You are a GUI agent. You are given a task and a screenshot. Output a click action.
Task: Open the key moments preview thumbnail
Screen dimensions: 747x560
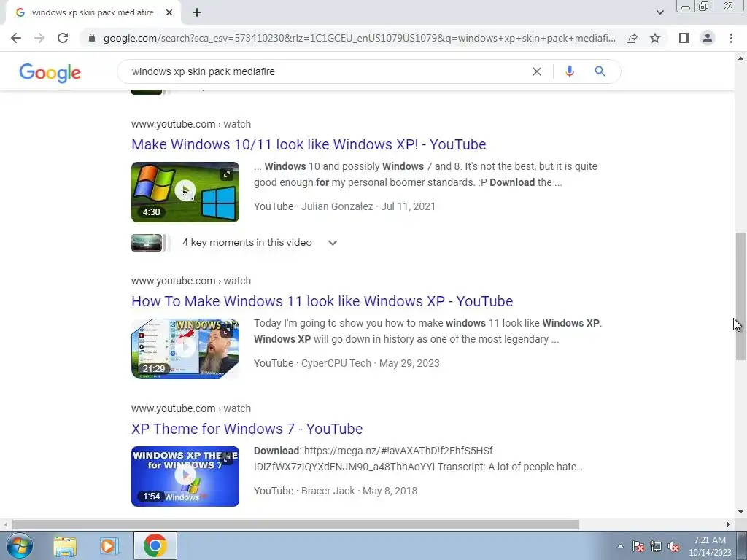coord(147,243)
